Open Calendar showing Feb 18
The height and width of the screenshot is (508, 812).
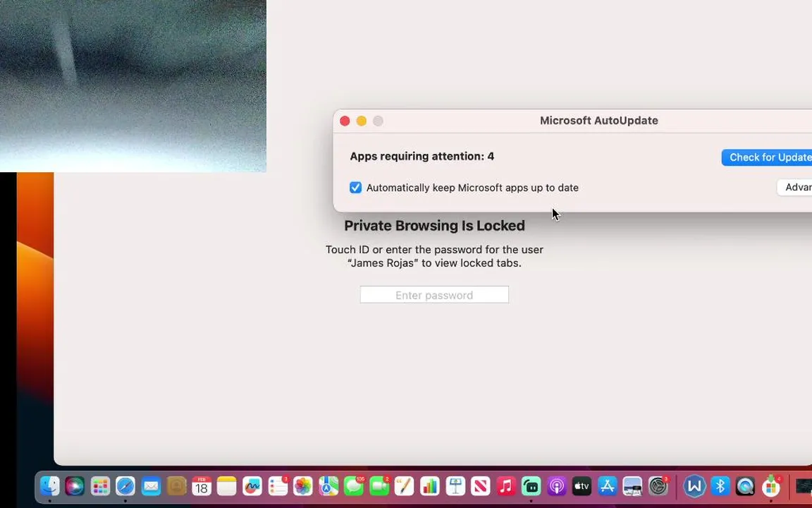[x=202, y=486]
